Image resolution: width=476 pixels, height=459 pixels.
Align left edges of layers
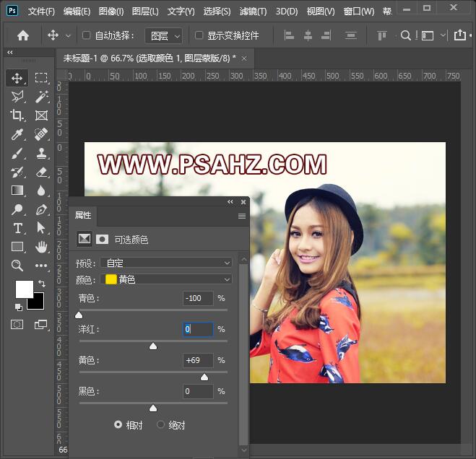289,35
